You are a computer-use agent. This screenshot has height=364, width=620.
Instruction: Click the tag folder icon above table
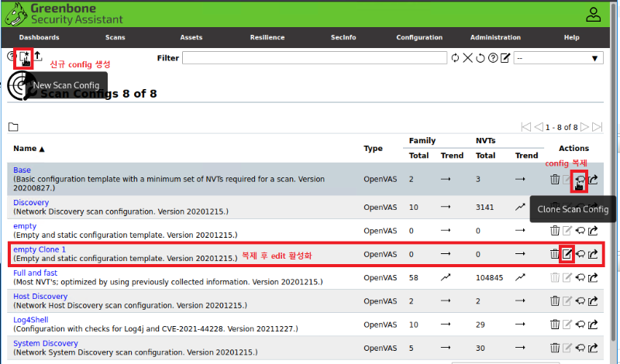click(x=13, y=127)
